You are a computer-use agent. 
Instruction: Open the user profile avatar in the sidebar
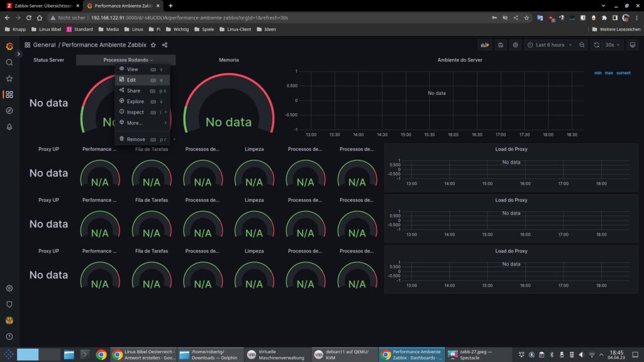(9, 321)
